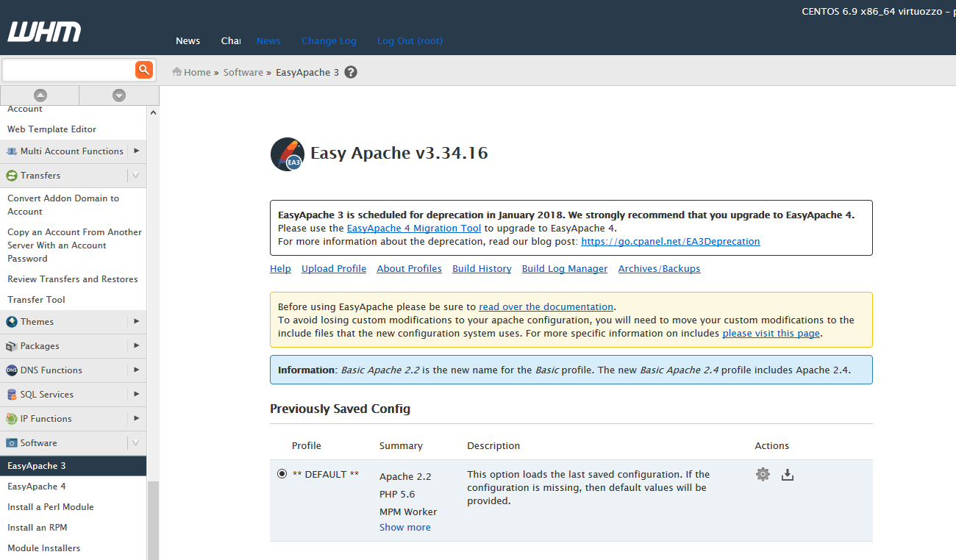Click the sidebar scroll up arrow

pyautogui.click(x=154, y=113)
